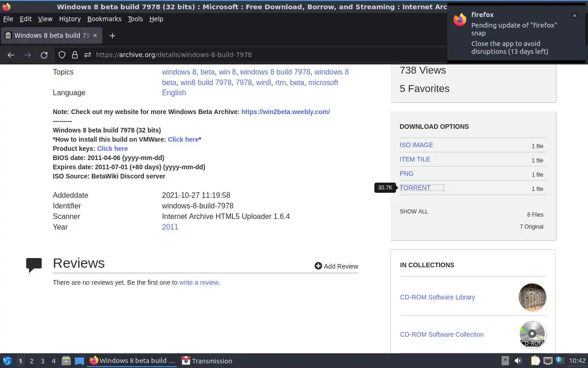
Task: Open the file manager taskbar icon
Action: pyautogui.click(x=66, y=361)
